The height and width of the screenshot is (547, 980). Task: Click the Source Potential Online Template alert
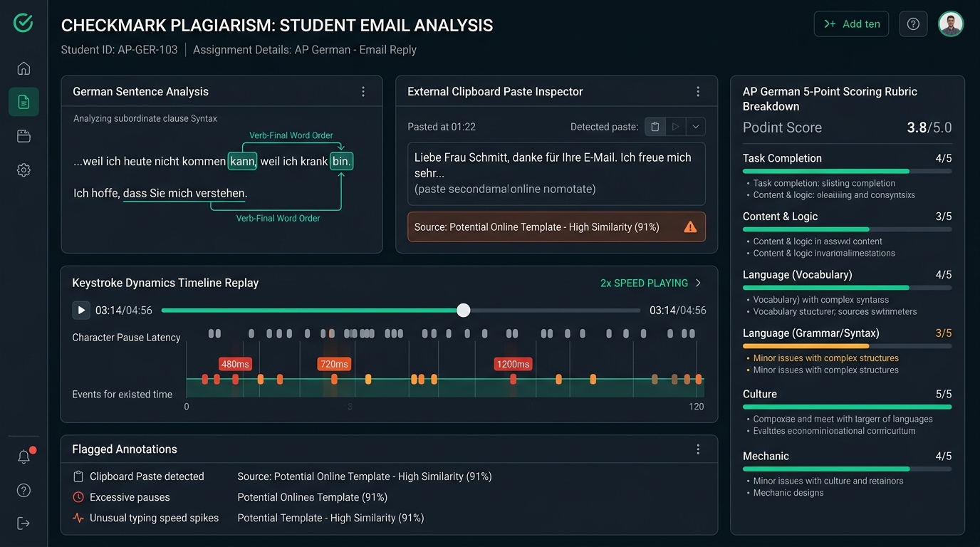point(556,227)
